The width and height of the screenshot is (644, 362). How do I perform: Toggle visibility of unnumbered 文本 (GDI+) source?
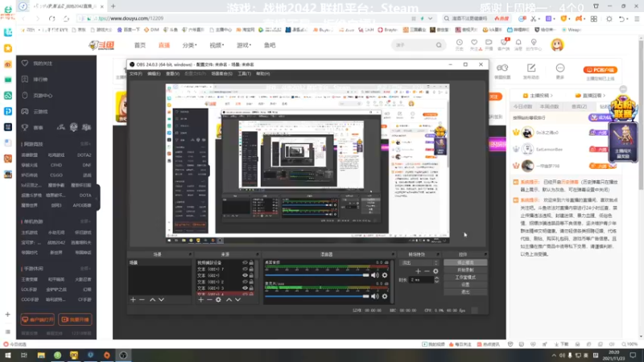click(x=245, y=275)
